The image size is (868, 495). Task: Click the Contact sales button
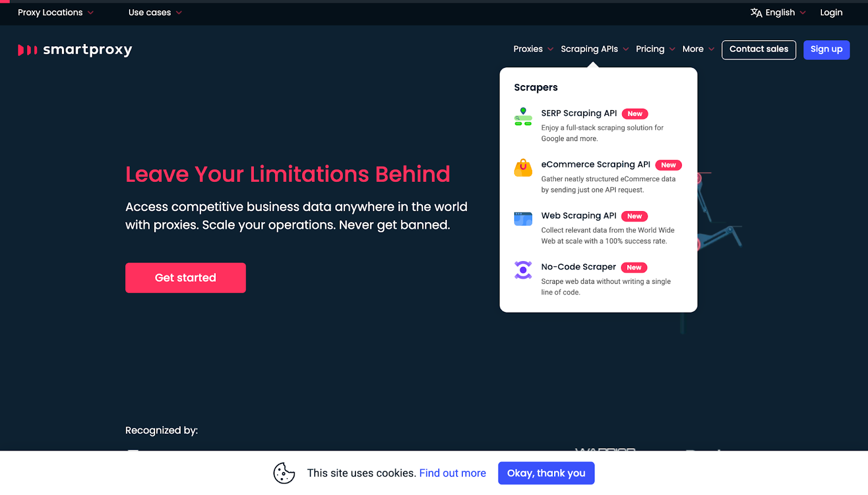click(758, 49)
